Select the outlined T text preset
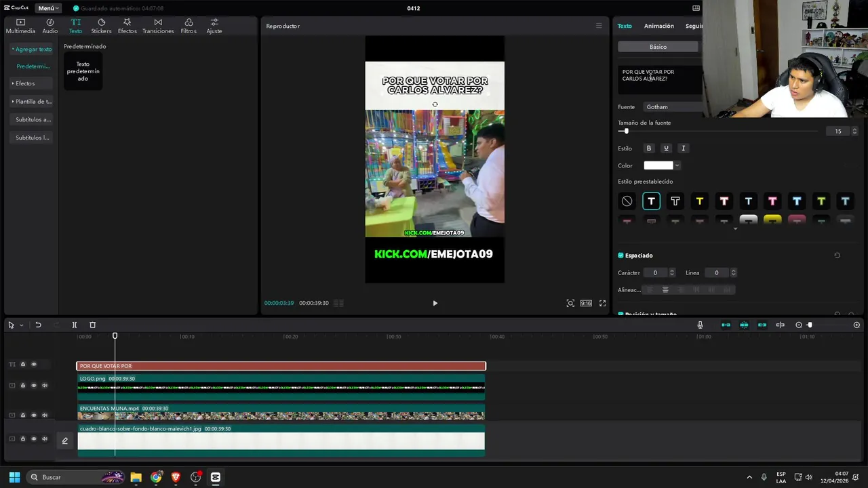Screen dimensions: 868x488 [x=675, y=201]
